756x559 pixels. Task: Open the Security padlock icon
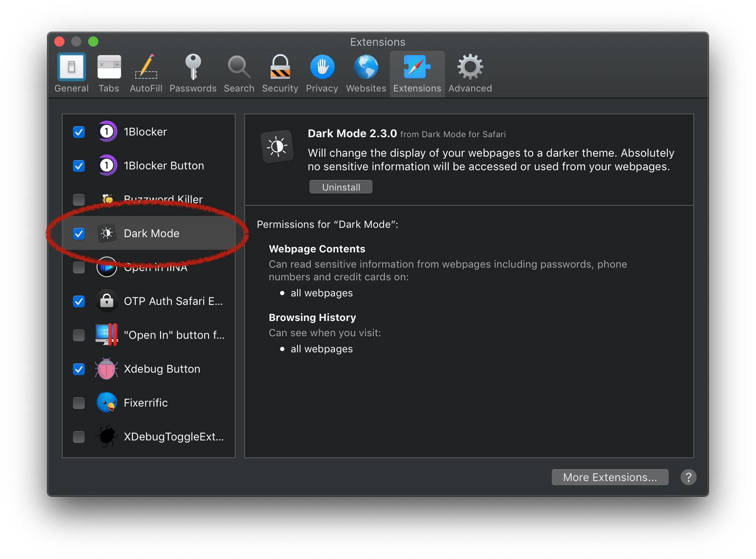(x=280, y=67)
